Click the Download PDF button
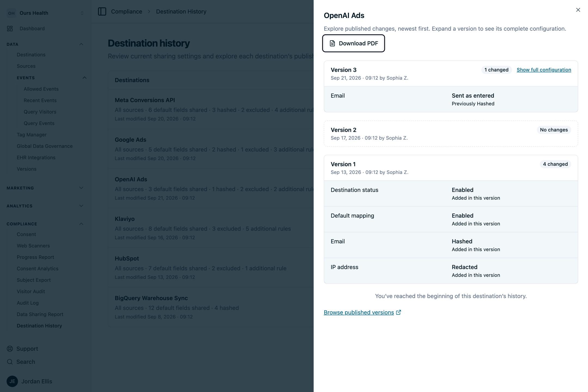Screen dimensions: 588x392 [x=353, y=43]
